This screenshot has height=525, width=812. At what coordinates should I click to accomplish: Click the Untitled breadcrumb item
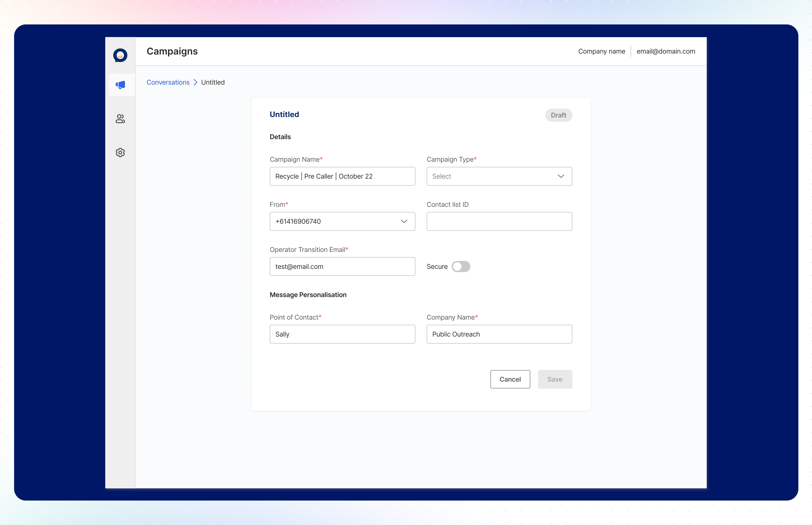tap(213, 82)
